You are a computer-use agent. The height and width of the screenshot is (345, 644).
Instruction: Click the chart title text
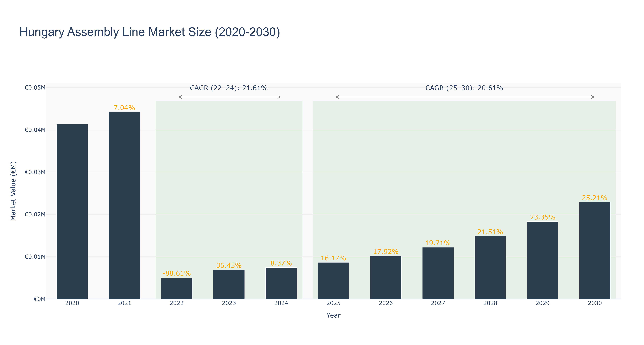pyautogui.click(x=149, y=32)
